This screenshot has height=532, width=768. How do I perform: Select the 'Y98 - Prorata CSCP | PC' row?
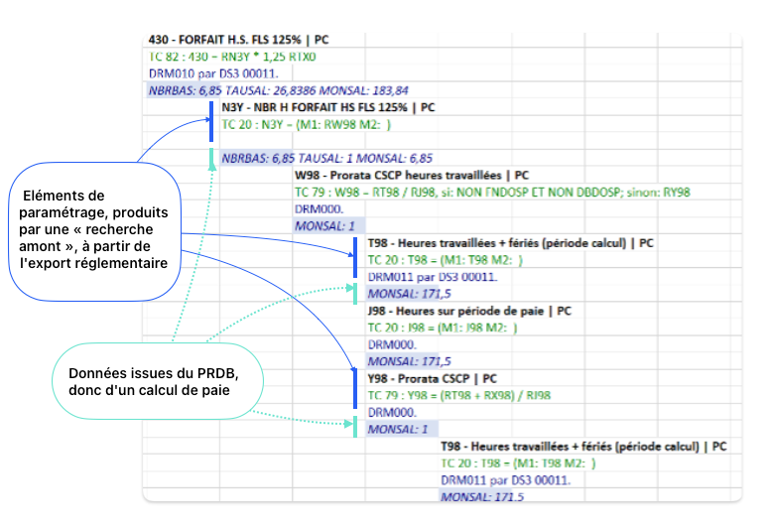coord(432,378)
